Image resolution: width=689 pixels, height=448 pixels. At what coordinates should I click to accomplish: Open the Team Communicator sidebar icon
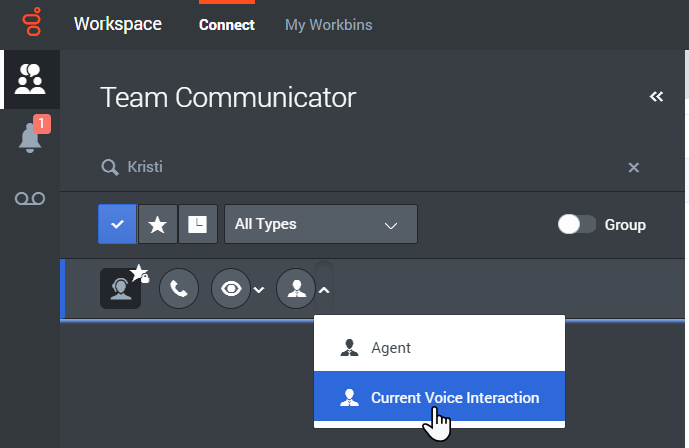click(x=30, y=79)
